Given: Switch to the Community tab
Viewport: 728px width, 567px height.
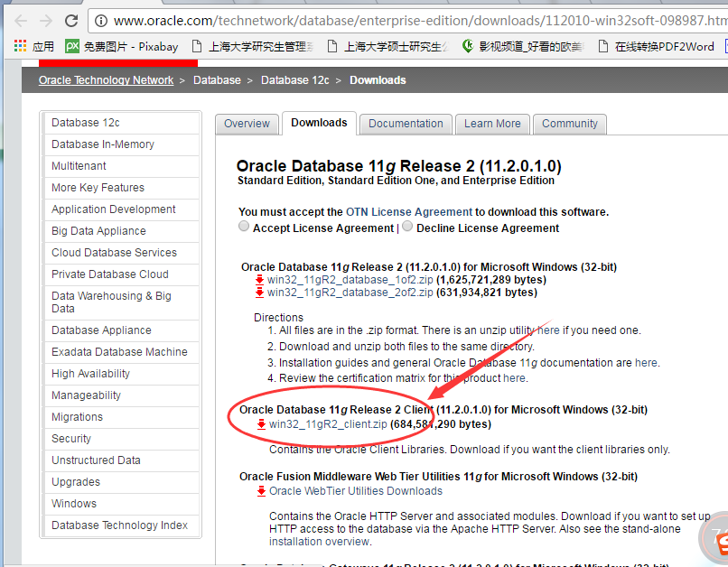Looking at the screenshot, I should tap(570, 124).
